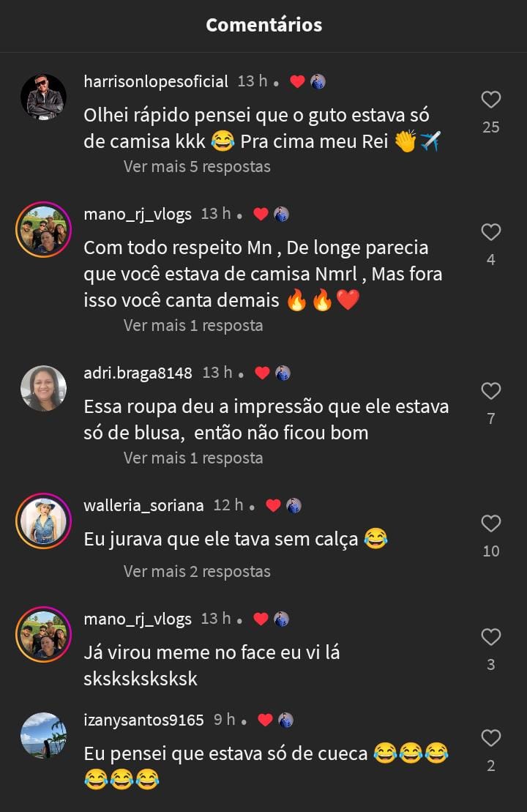Heart the "Já virou meme no face" comment

(x=490, y=637)
